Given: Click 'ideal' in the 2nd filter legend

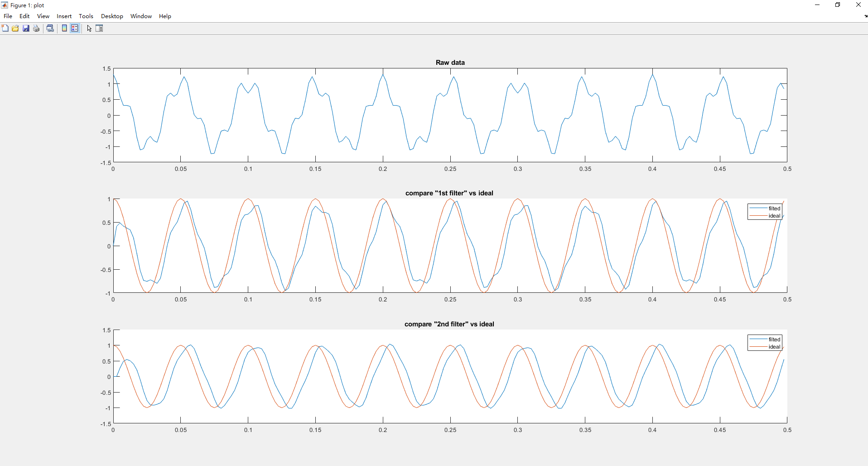Looking at the screenshot, I should coord(774,347).
